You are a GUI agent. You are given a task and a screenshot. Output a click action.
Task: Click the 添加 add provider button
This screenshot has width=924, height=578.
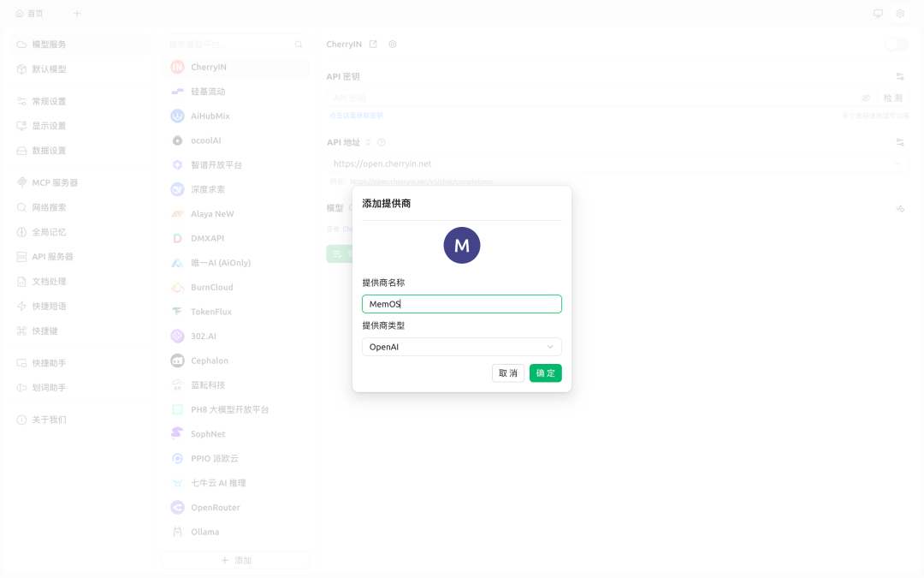[x=235, y=560]
